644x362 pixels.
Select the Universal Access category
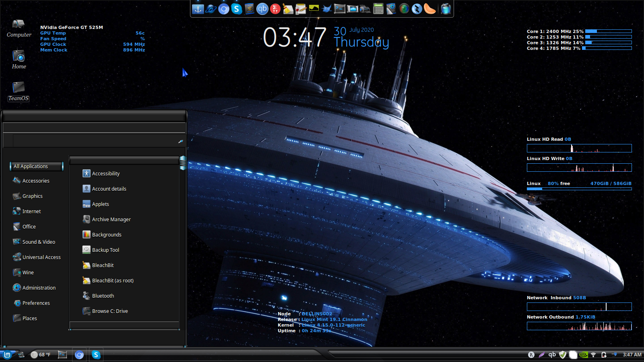tap(37, 257)
